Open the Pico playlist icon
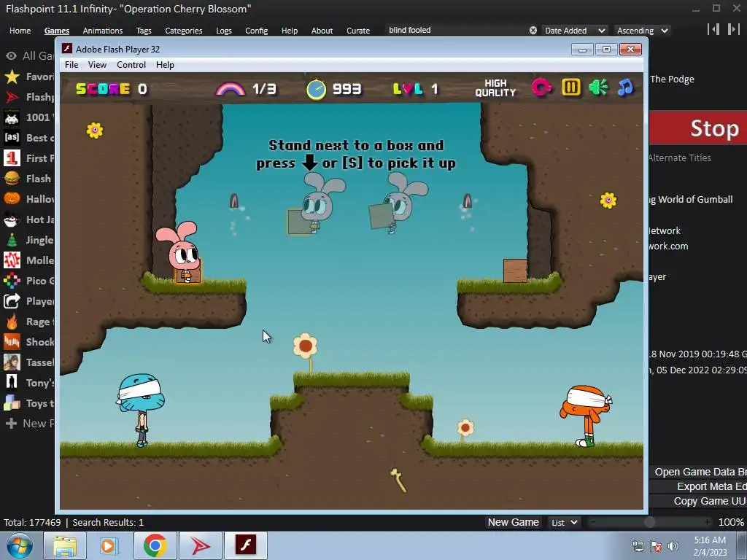Image resolution: width=747 pixels, height=560 pixels. click(12, 281)
